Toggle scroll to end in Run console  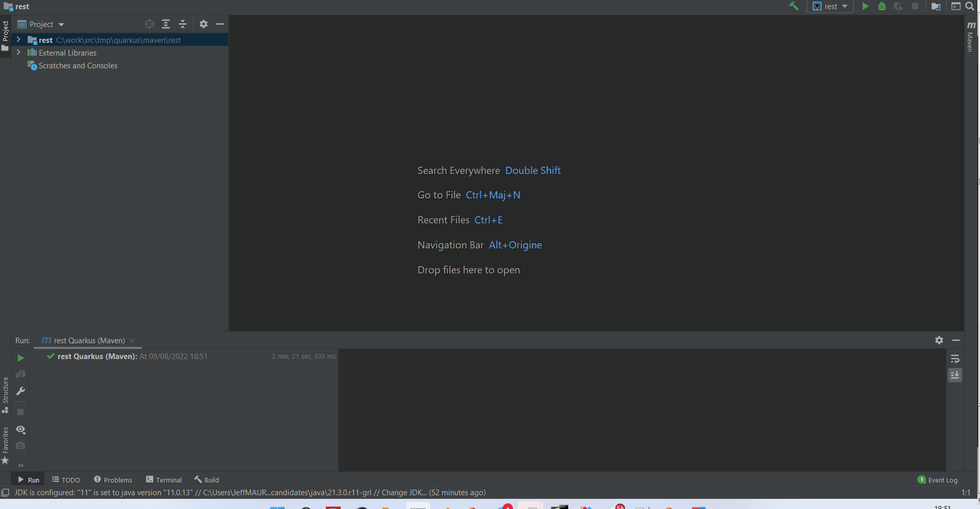point(955,375)
